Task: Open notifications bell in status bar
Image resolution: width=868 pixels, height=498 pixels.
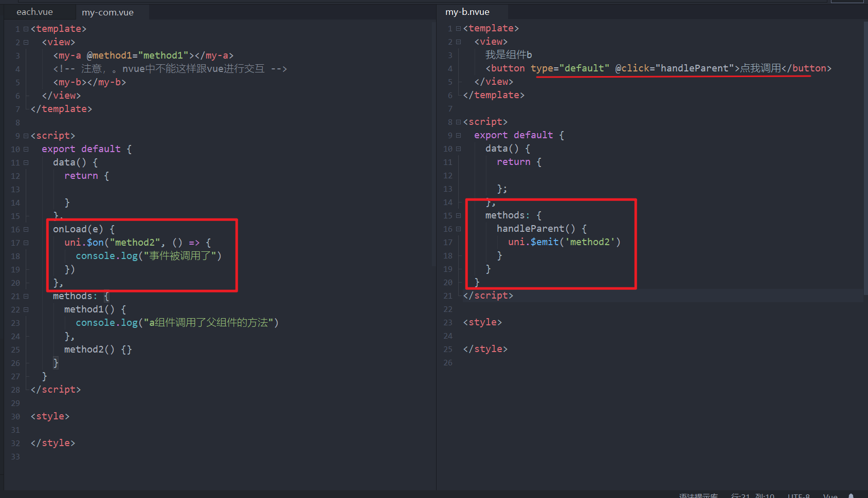Action: [x=851, y=495]
